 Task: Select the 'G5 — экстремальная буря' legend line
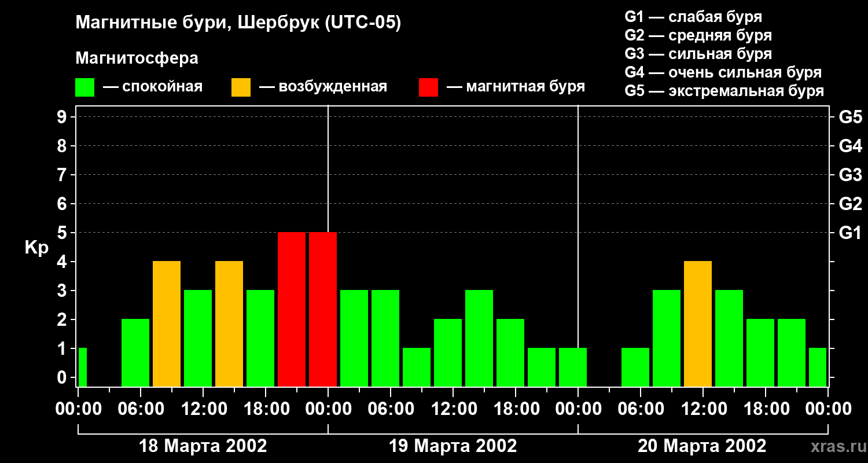[x=724, y=91]
